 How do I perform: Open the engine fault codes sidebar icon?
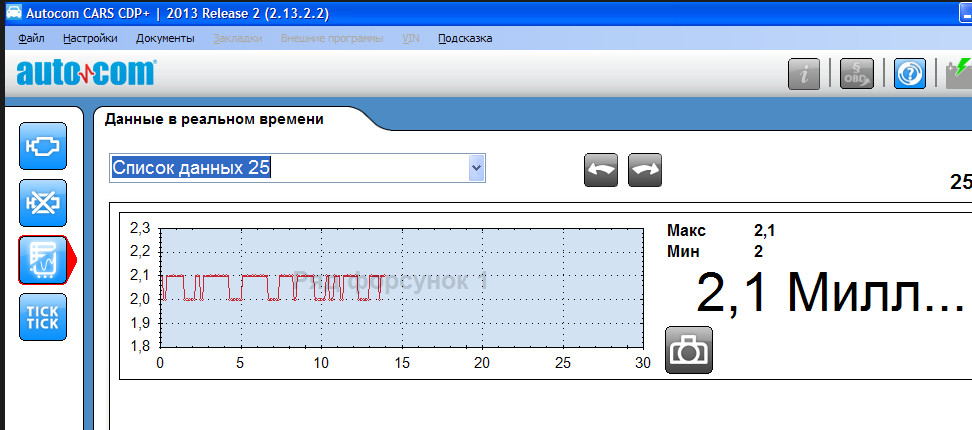point(43,146)
